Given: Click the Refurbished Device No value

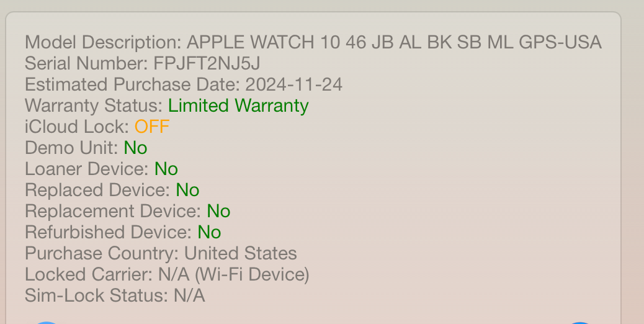Looking at the screenshot, I should click(x=209, y=232).
